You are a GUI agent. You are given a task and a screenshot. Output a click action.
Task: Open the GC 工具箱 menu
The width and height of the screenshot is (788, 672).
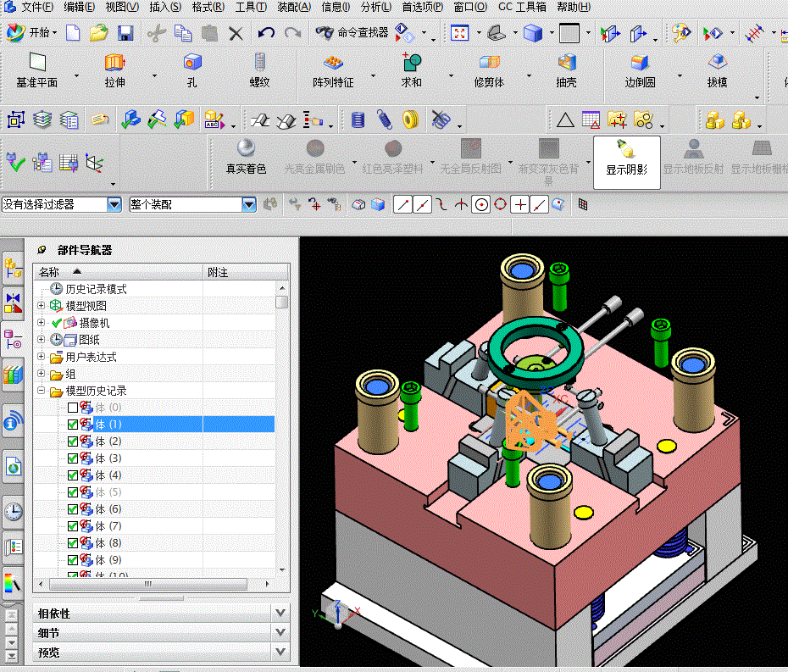522,7
